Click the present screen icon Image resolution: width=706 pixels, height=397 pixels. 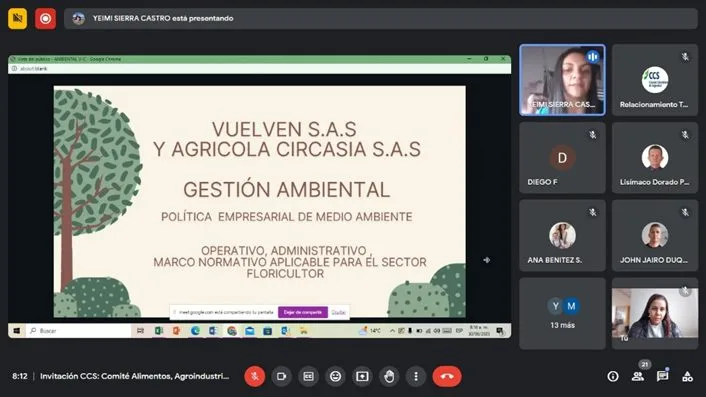[362, 376]
